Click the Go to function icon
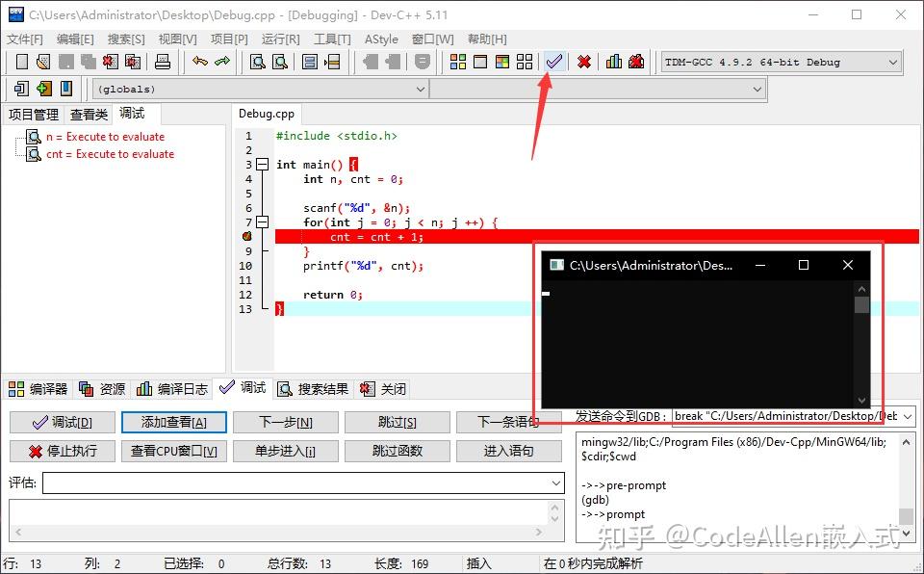924x574 pixels. (310, 62)
